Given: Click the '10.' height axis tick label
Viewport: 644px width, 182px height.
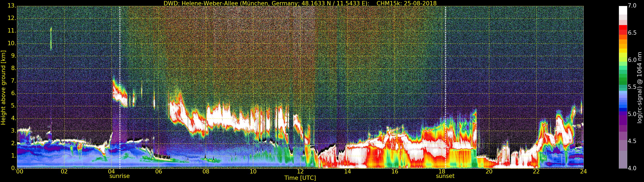Looking at the screenshot, I should point(12,43).
